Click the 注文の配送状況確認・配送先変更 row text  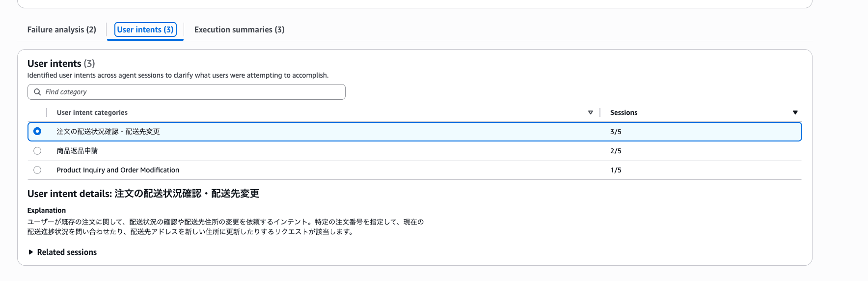108,132
